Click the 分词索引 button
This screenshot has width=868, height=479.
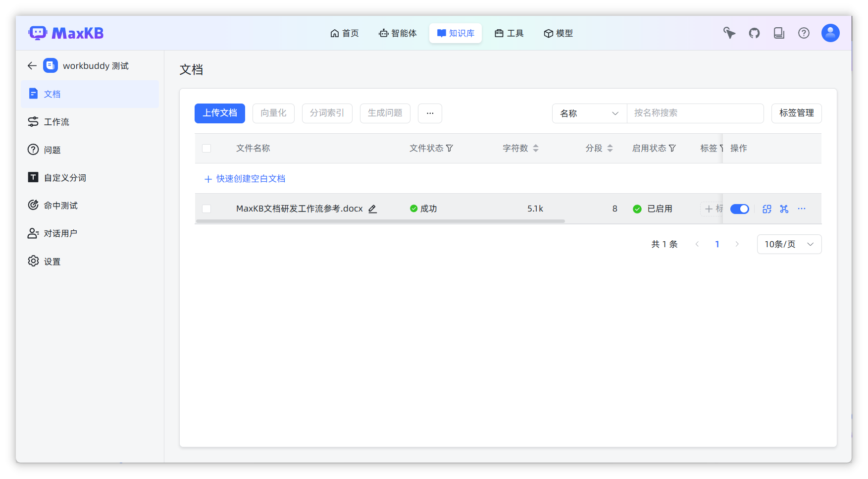327,113
